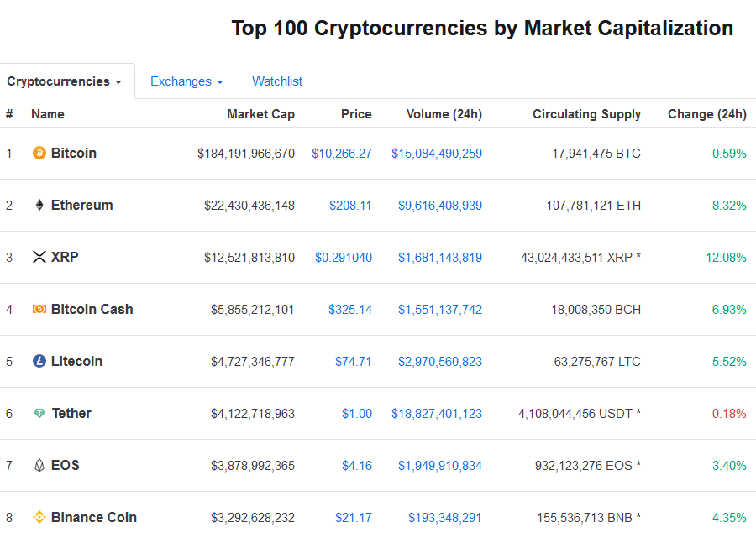Sort by the Name column header
Viewport: 756px width, 538px height.
pos(48,114)
